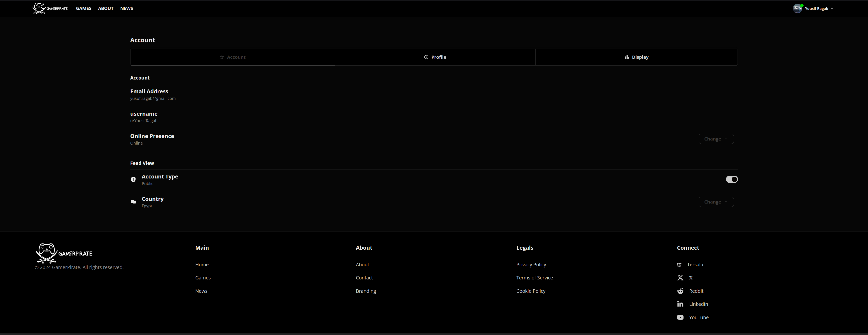Viewport: 868px width, 335px height.
Task: Click the Branding footer link
Action: pos(366,291)
